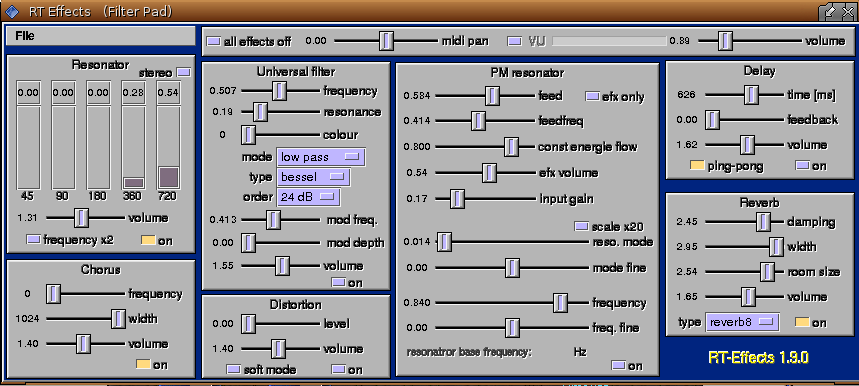
Task: Click the Chorus volume slider handle
Action: (83, 343)
